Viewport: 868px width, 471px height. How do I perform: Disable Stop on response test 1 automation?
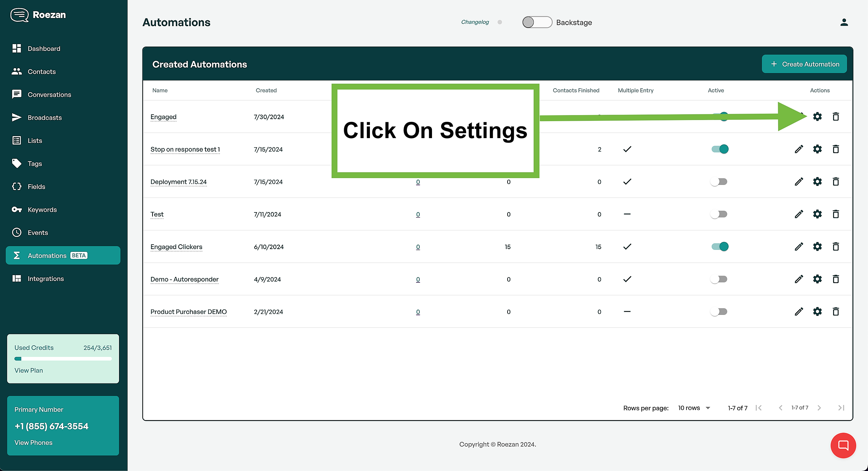click(719, 149)
